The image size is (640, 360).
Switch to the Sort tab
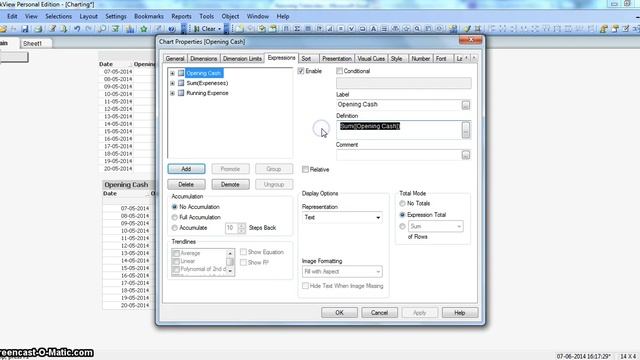(x=307, y=59)
